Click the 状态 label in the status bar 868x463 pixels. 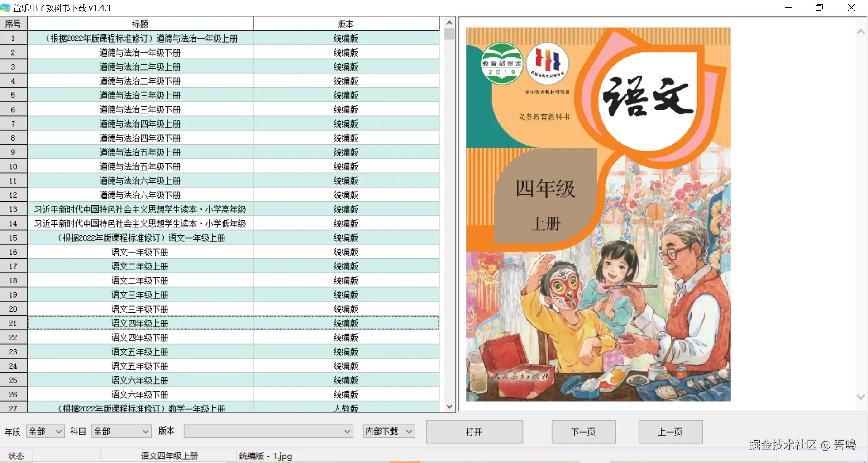point(16,456)
